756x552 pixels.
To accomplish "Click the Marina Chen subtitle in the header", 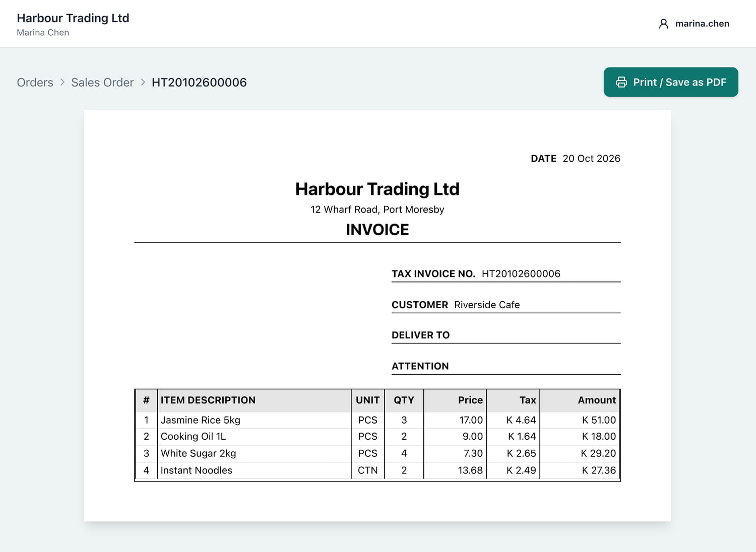I will coord(43,33).
